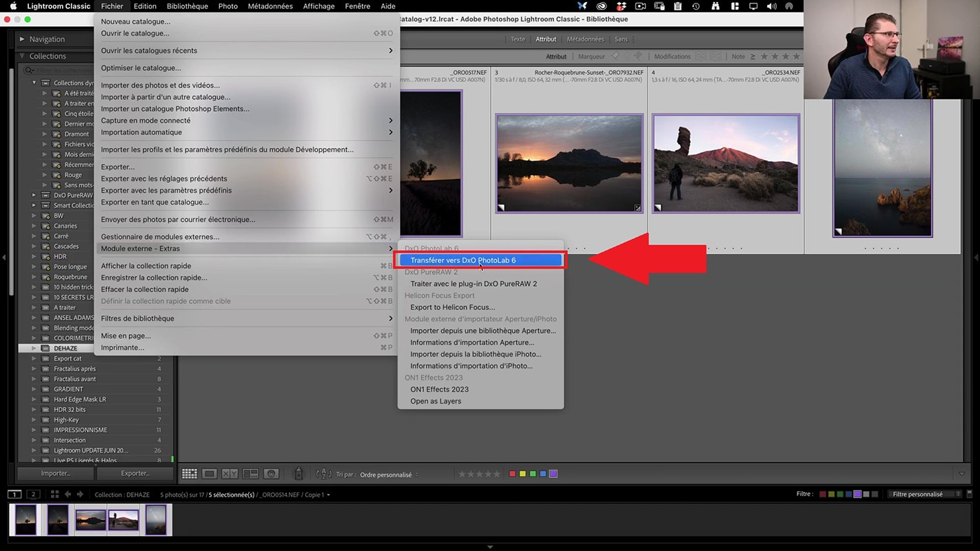The height and width of the screenshot is (551, 980).
Task: Open Time Machine menu bar icon
Action: (x=696, y=6)
